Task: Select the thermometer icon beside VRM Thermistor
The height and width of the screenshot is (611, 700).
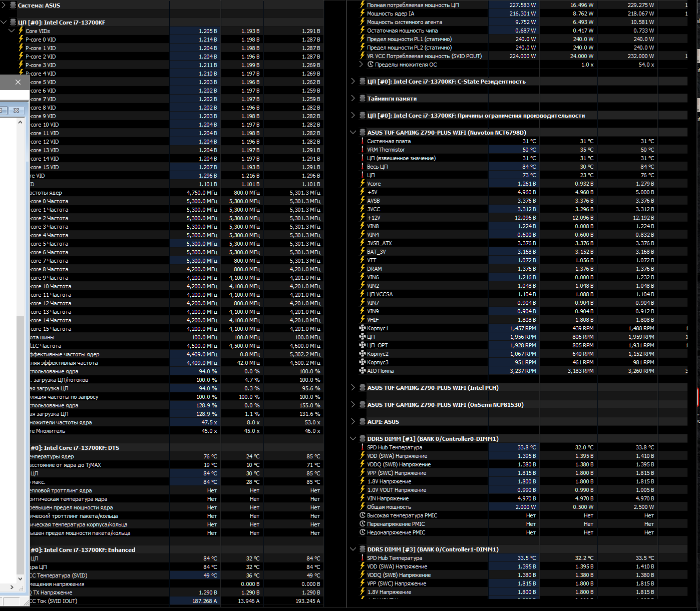Action: pyautogui.click(x=363, y=150)
